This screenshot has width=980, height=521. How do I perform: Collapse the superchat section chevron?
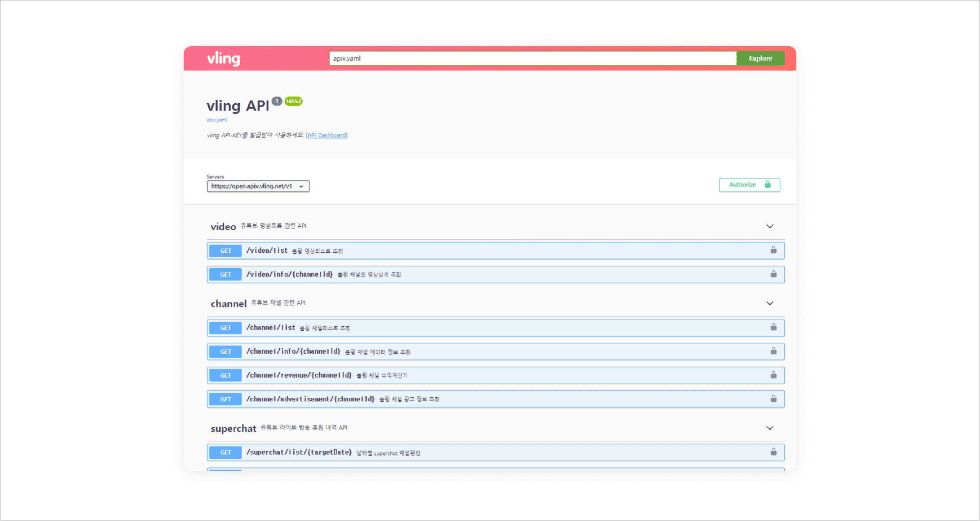tap(770, 428)
